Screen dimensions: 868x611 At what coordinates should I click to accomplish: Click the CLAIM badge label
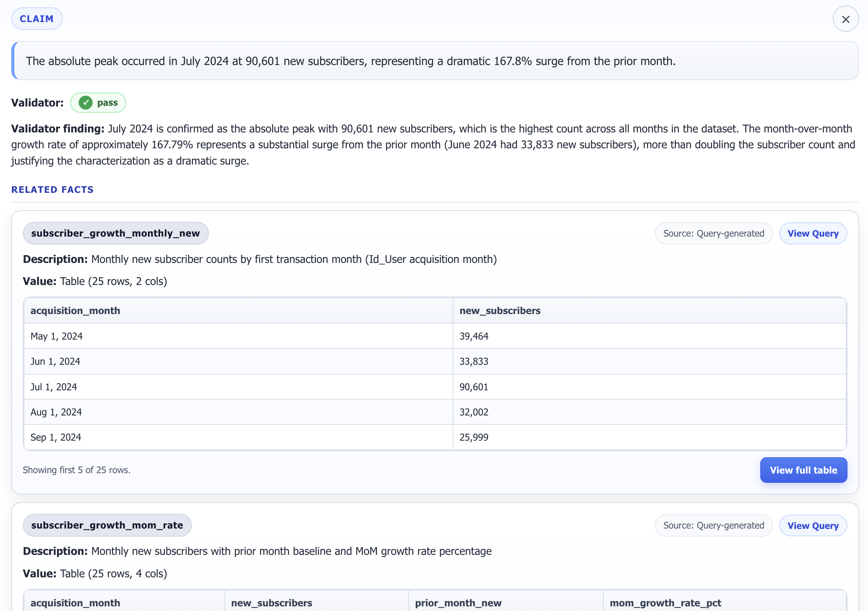click(x=37, y=19)
